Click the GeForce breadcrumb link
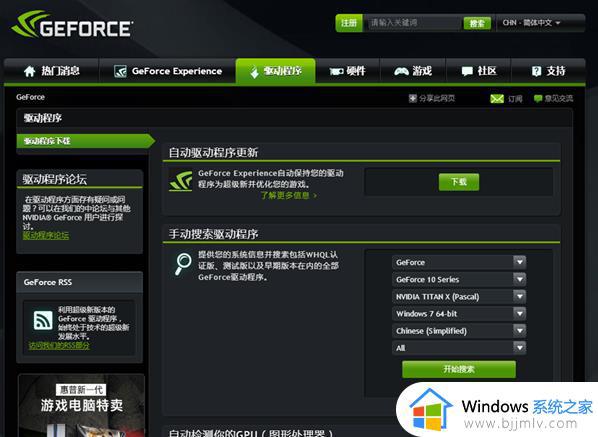598x437 pixels. pos(31,97)
